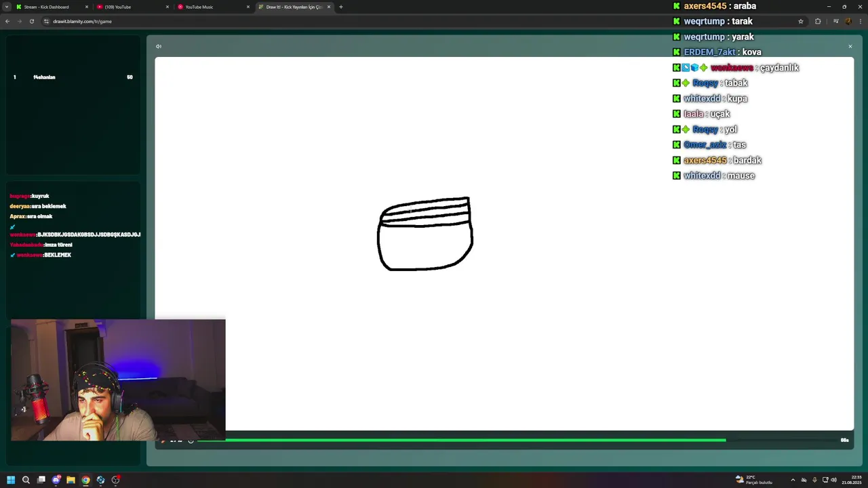The height and width of the screenshot is (488, 868).
Task: Mute game sound with speaker icon
Action: (x=159, y=47)
